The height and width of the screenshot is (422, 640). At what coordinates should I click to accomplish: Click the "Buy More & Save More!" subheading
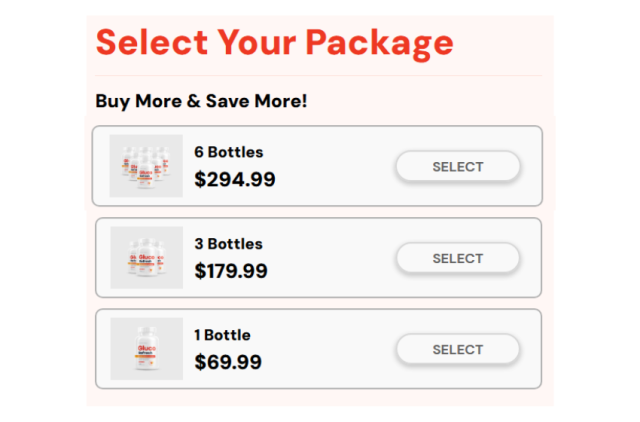201,101
